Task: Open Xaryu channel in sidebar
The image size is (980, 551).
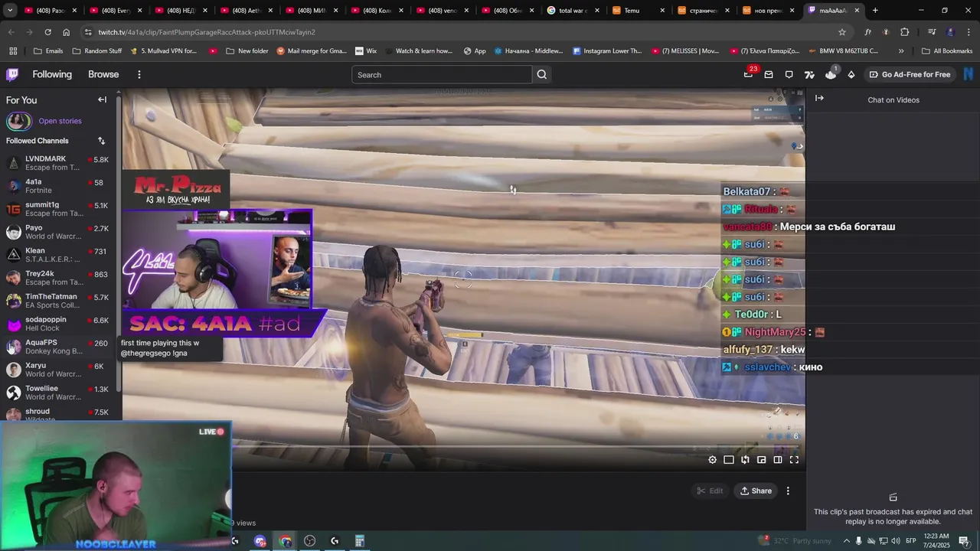Action: 57,370
